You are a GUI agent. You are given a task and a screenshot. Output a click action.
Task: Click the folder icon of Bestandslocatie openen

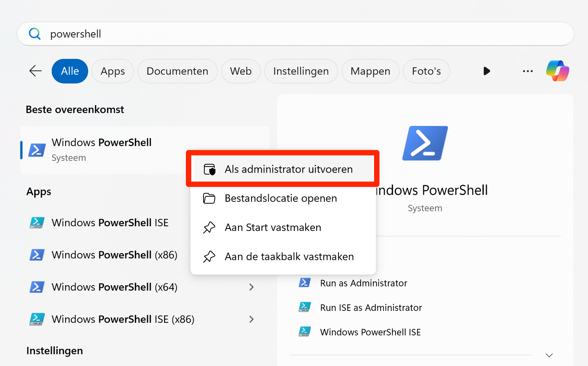(x=209, y=198)
